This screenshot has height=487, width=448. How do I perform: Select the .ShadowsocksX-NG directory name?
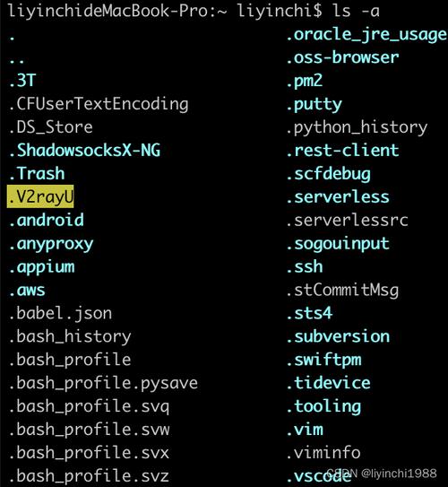pyautogui.click(x=85, y=151)
